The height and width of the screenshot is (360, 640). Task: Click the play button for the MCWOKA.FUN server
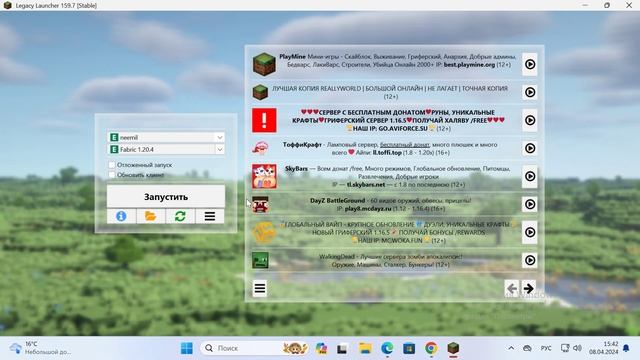click(x=529, y=232)
